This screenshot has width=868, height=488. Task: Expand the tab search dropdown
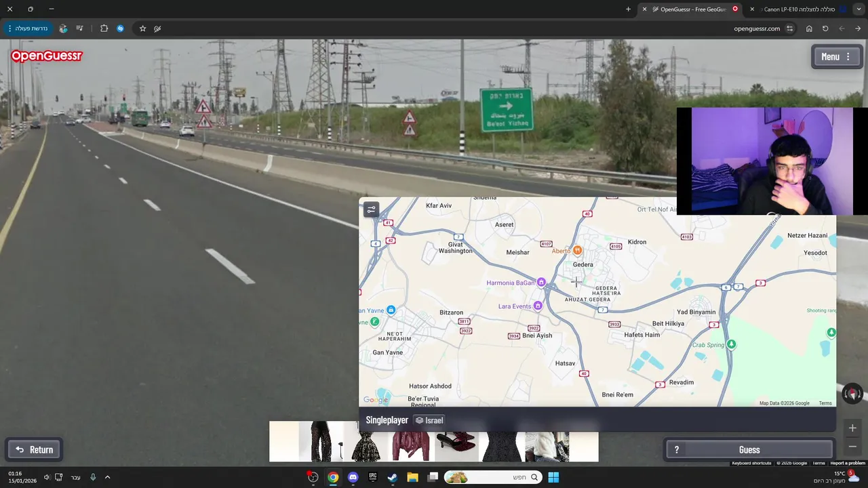click(859, 9)
